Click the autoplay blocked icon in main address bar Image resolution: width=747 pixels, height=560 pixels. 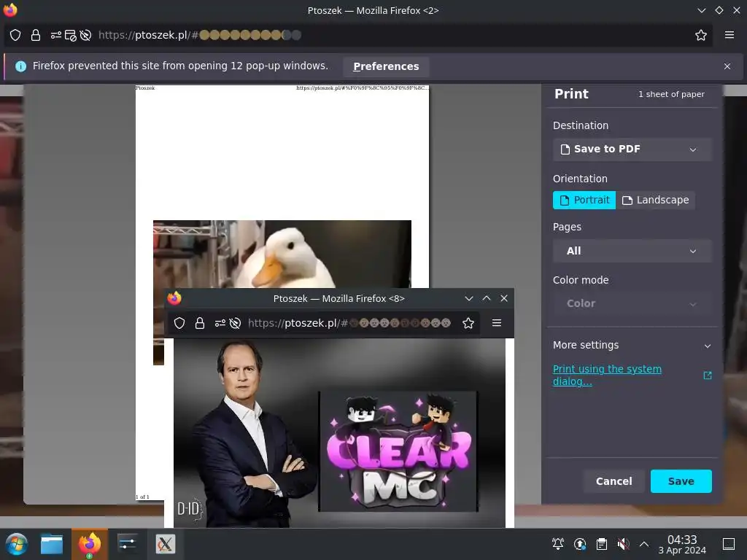pos(85,35)
